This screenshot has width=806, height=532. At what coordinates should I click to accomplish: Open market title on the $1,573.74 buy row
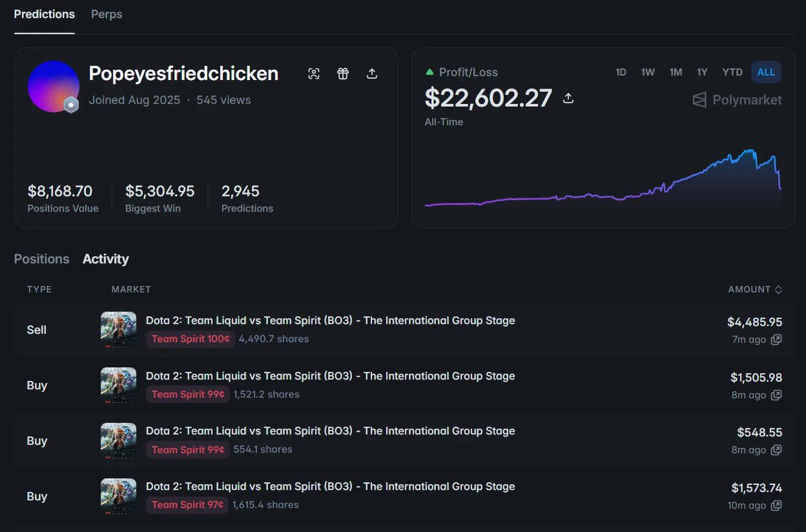(330, 486)
